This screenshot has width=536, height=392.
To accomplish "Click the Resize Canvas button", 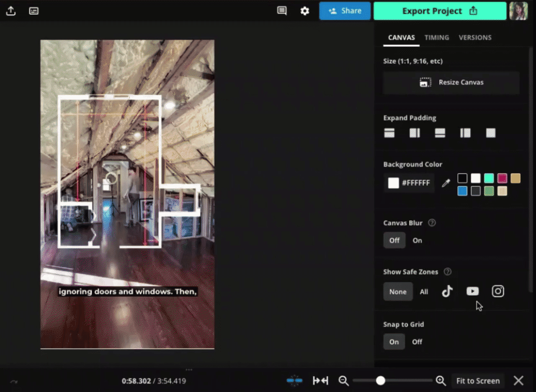I will tap(451, 83).
